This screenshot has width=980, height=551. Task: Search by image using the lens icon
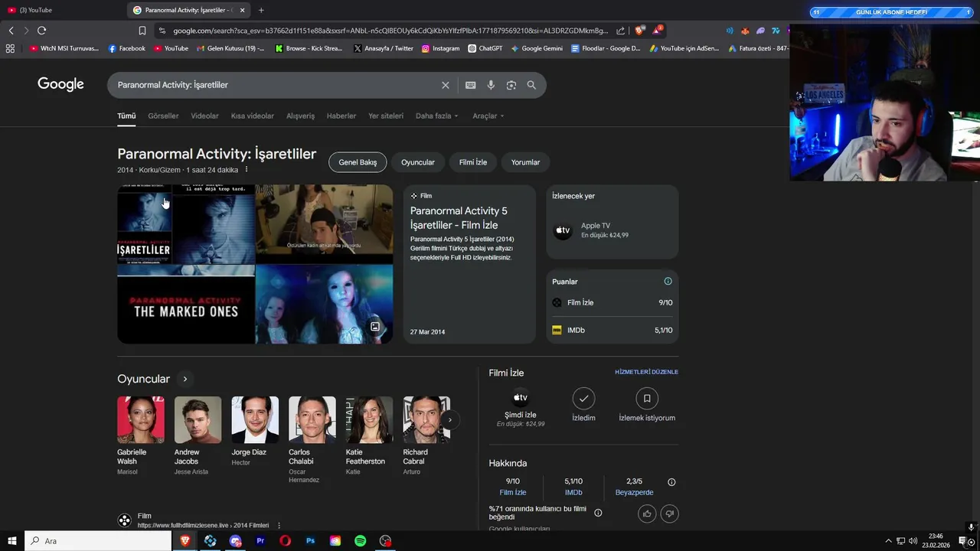point(511,85)
